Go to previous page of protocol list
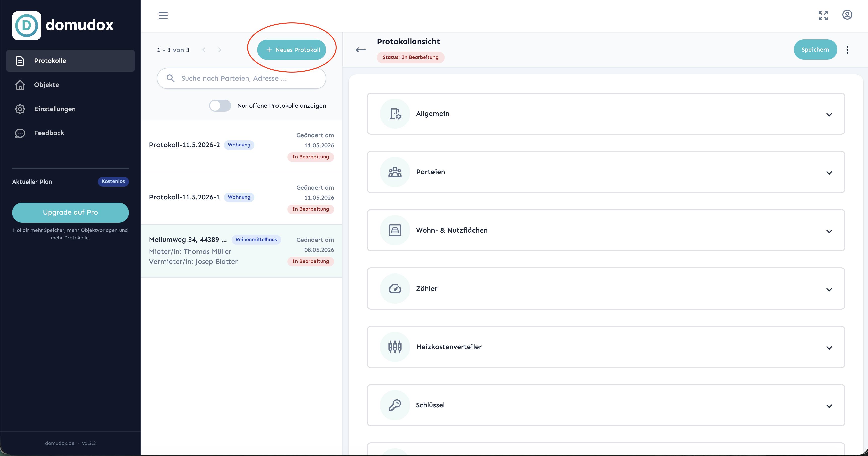 pyautogui.click(x=204, y=50)
